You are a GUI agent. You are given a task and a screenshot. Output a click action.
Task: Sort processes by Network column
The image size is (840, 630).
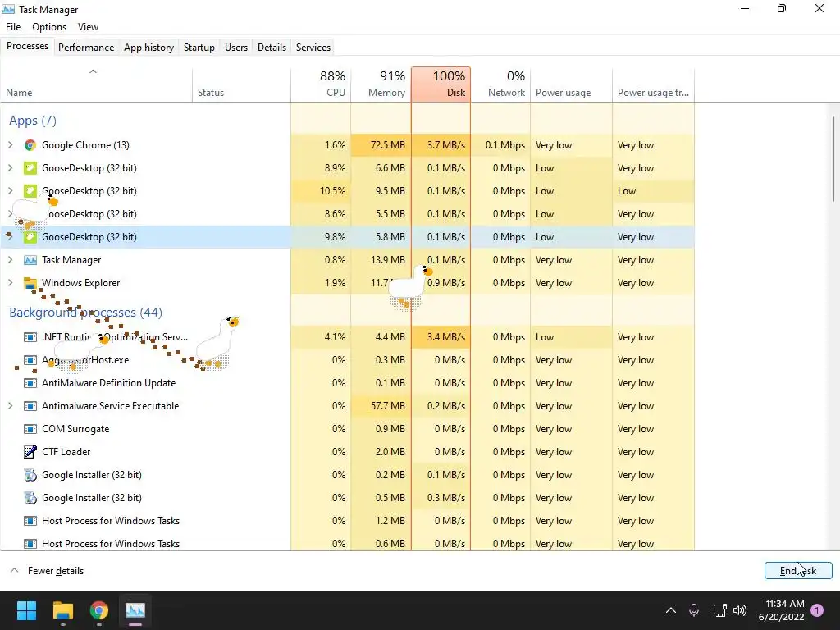[x=501, y=85]
